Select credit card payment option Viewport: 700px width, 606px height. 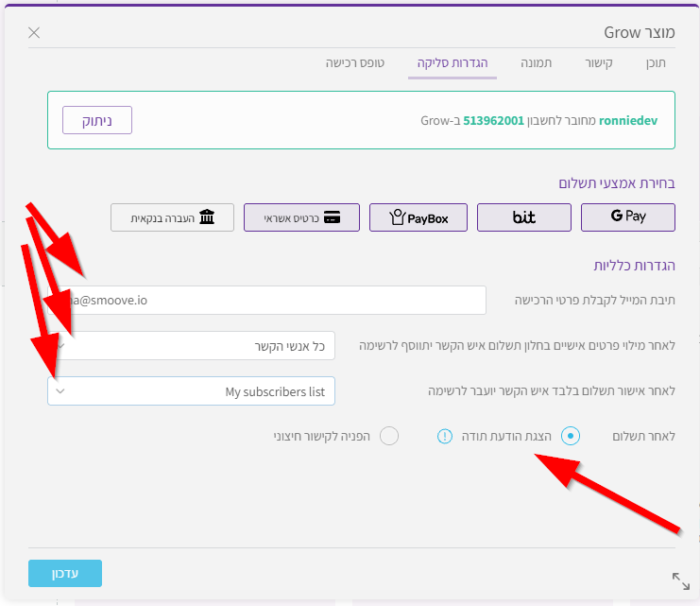click(302, 217)
